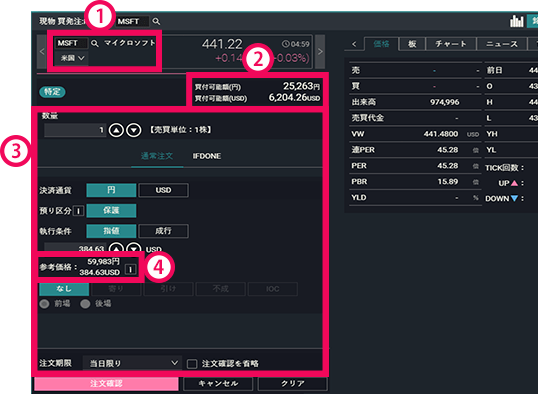
Task: Select the 後場 radio button
Action: point(85,304)
